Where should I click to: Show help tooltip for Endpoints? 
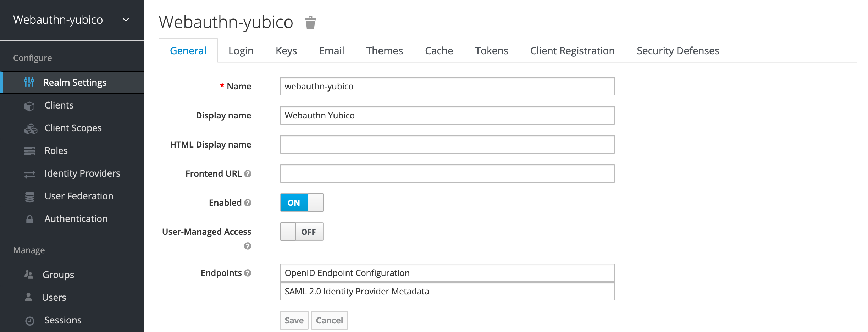(x=248, y=273)
